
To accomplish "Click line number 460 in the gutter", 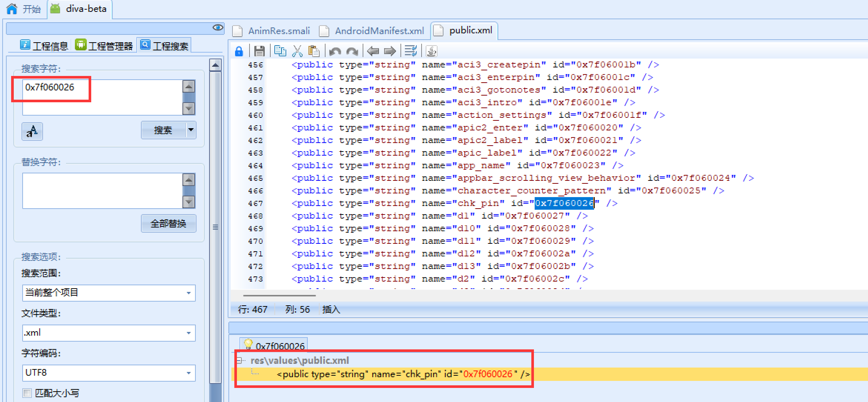I will (255, 115).
